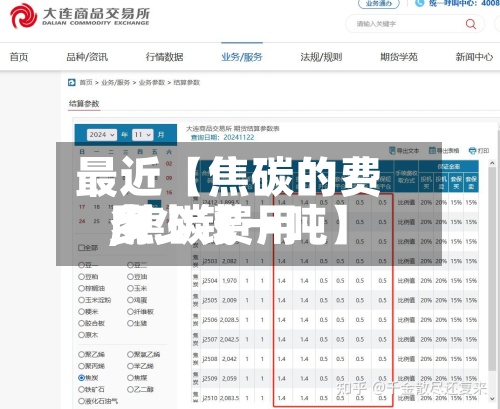The height and width of the screenshot is (409, 500).
Task: Select the 聚氯乙烯 radio button
Action: (x=130, y=354)
